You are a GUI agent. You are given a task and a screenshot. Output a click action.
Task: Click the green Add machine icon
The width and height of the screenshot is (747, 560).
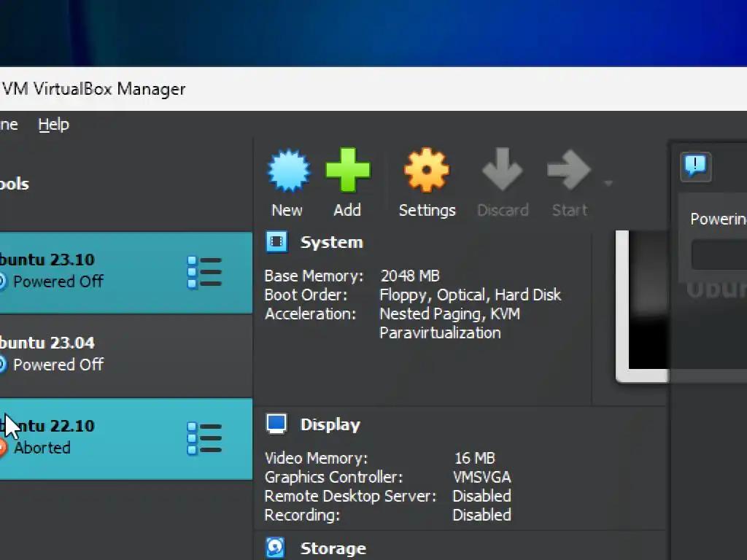click(x=348, y=170)
